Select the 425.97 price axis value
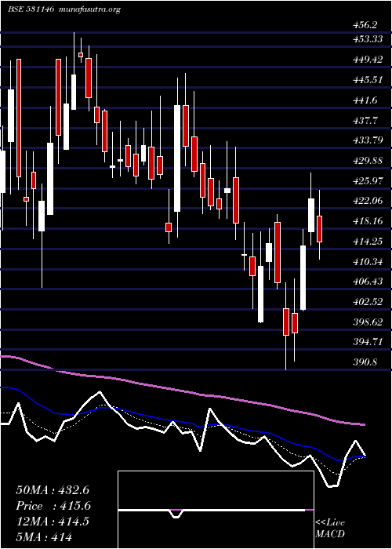 click(x=368, y=181)
